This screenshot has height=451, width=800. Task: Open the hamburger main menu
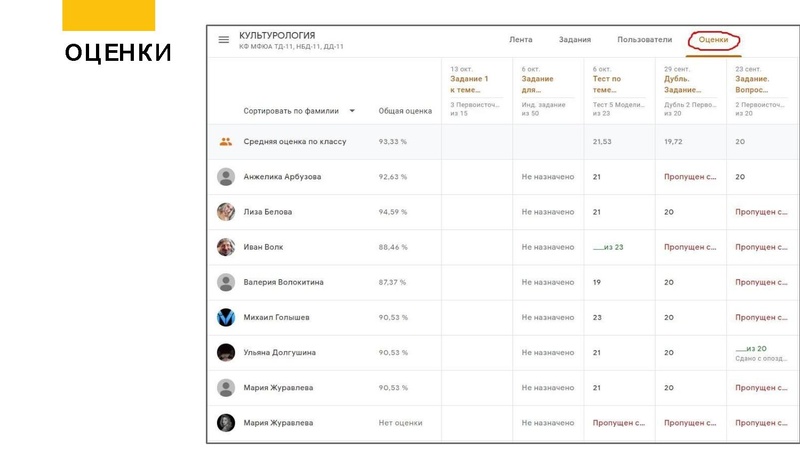[x=223, y=39]
